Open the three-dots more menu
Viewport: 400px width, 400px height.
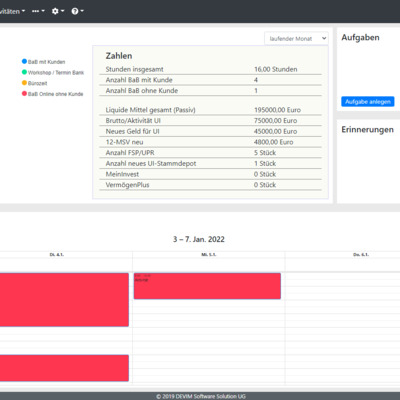(38, 11)
